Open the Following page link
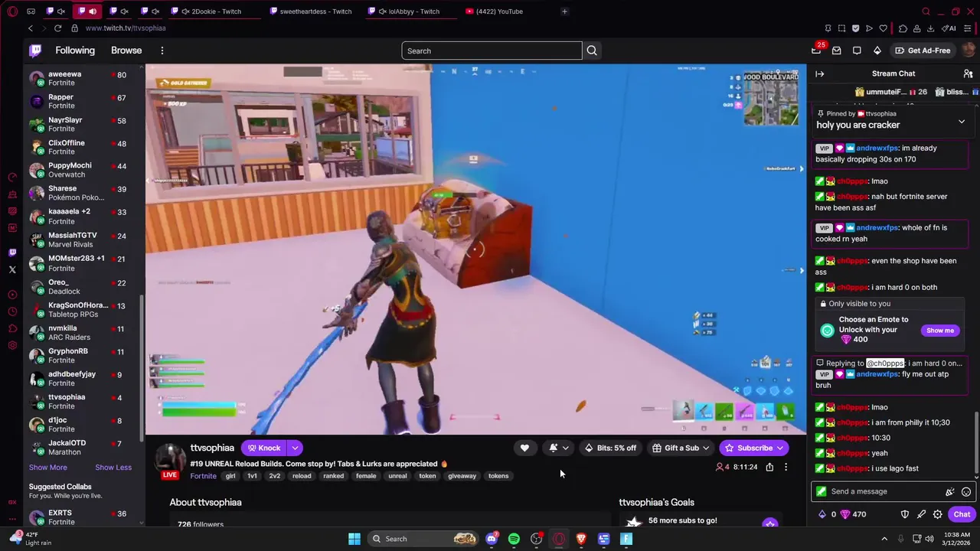This screenshot has width=980, height=551. click(x=75, y=51)
